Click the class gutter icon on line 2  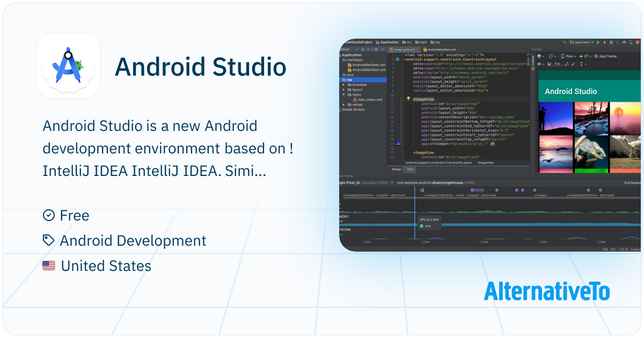click(397, 59)
